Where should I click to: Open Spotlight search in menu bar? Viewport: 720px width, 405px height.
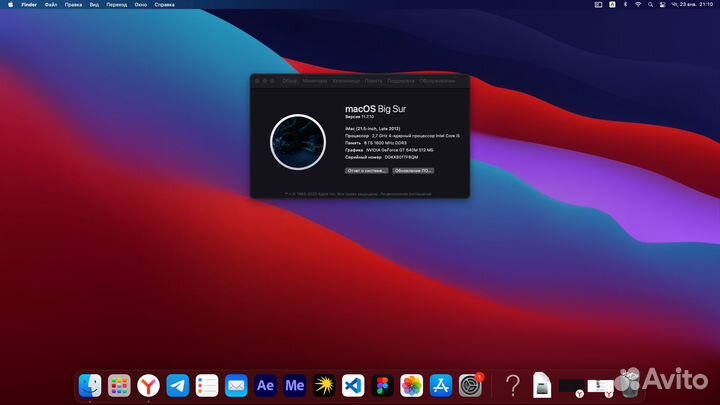pyautogui.click(x=650, y=5)
